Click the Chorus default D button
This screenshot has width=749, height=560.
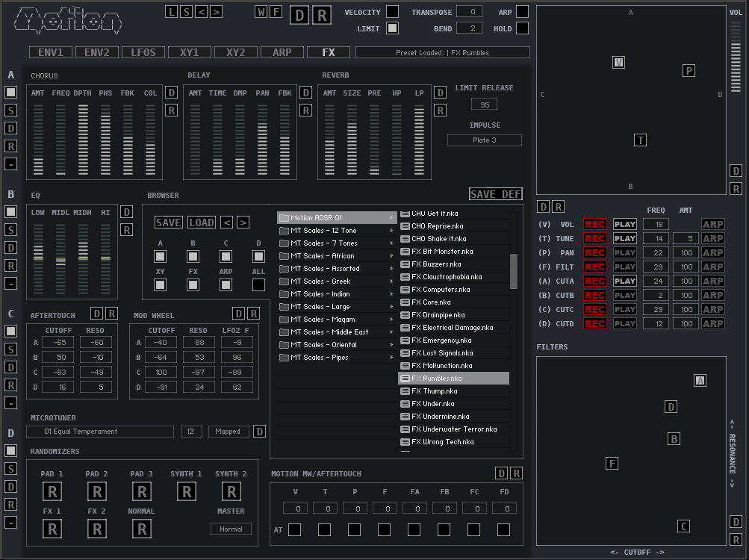[x=171, y=93]
